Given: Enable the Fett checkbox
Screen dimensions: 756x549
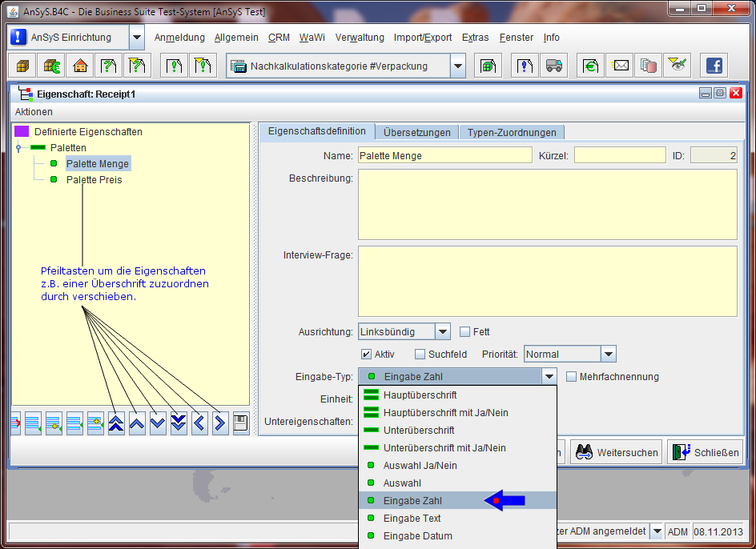Looking at the screenshot, I should pos(465,331).
